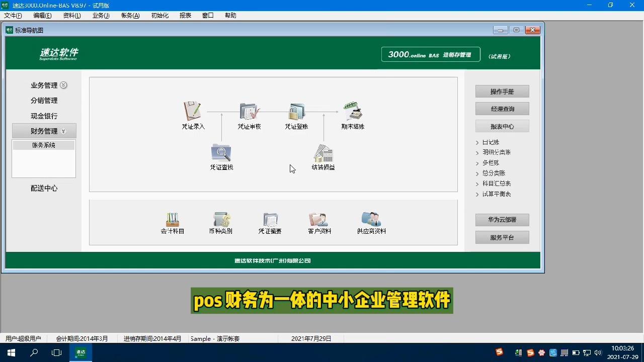Select 现金银行 in sidebar
The image size is (644, 362).
coord(44,116)
